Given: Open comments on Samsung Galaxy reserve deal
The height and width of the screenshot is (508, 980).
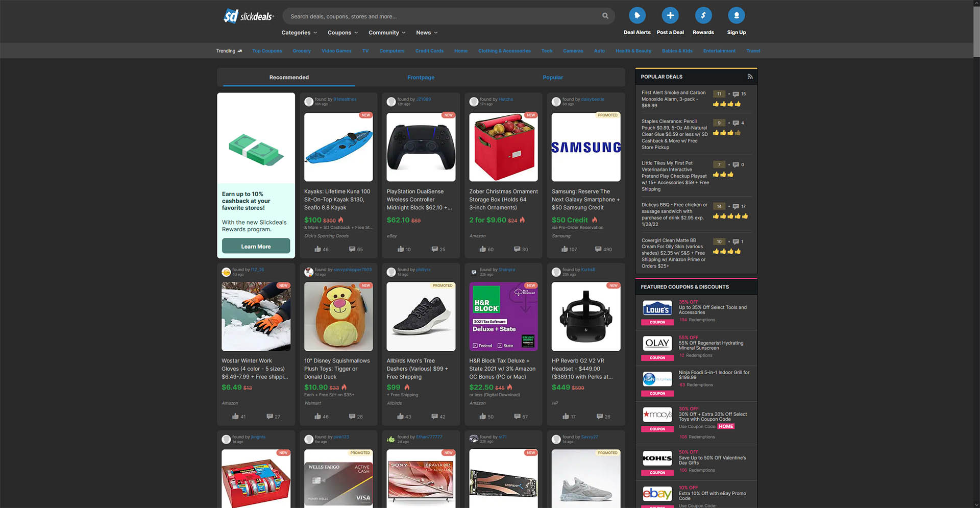Looking at the screenshot, I should (x=598, y=249).
